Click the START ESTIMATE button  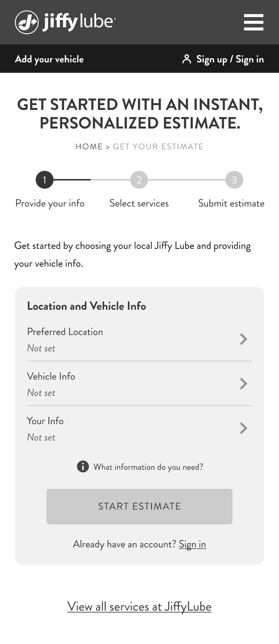pyautogui.click(x=139, y=507)
